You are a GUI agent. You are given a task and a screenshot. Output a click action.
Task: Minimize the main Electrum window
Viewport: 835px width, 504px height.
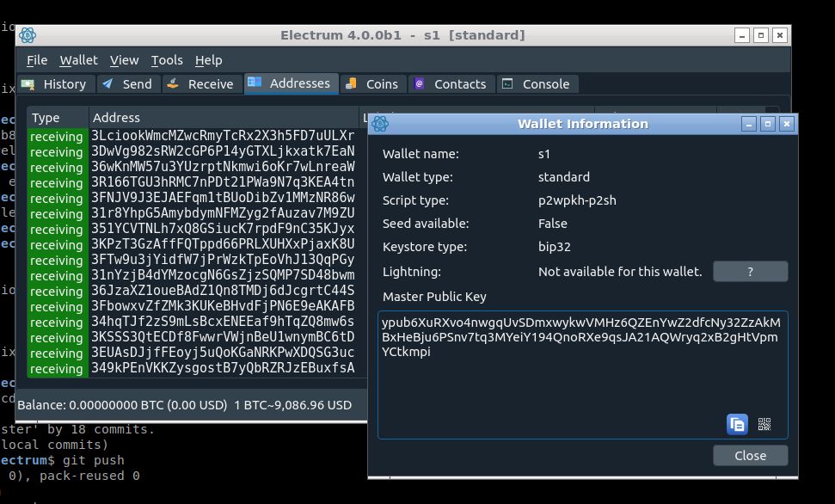tap(742, 35)
